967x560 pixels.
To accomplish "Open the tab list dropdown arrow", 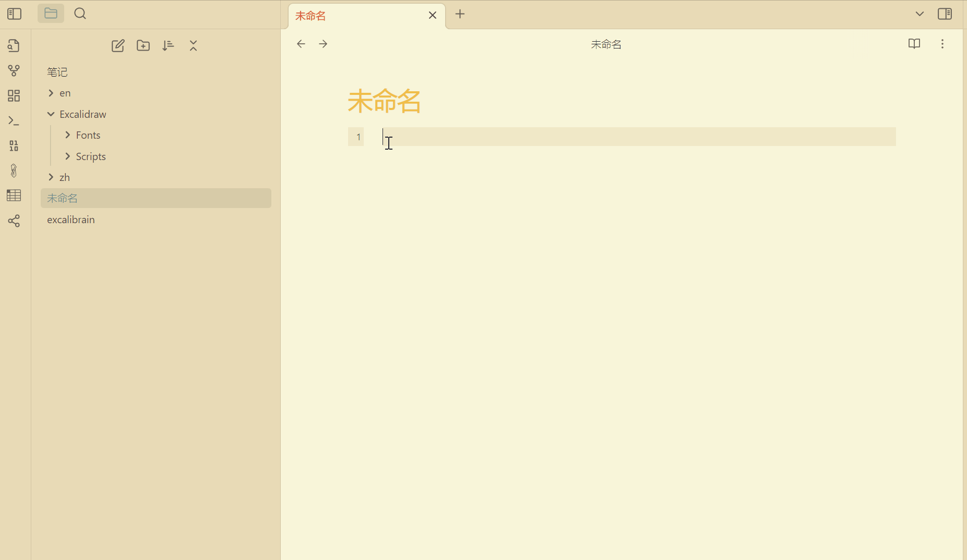I will tap(920, 14).
